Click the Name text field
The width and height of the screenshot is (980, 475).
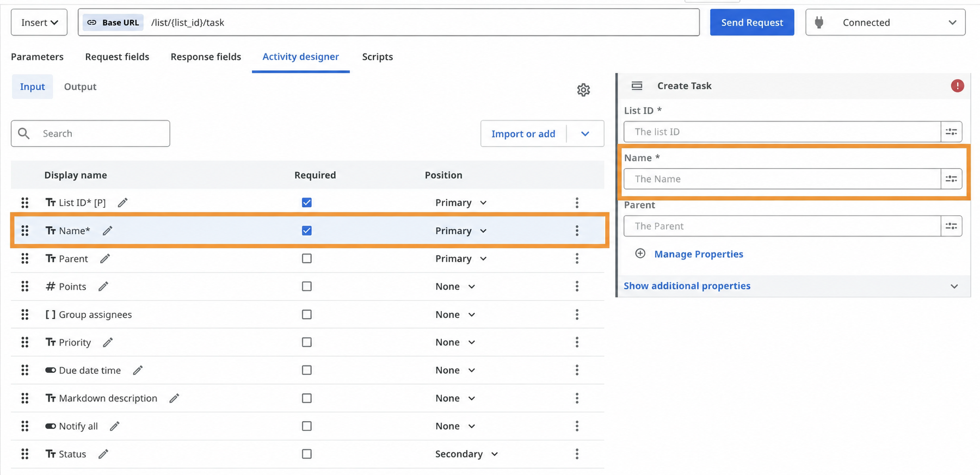[782, 179]
